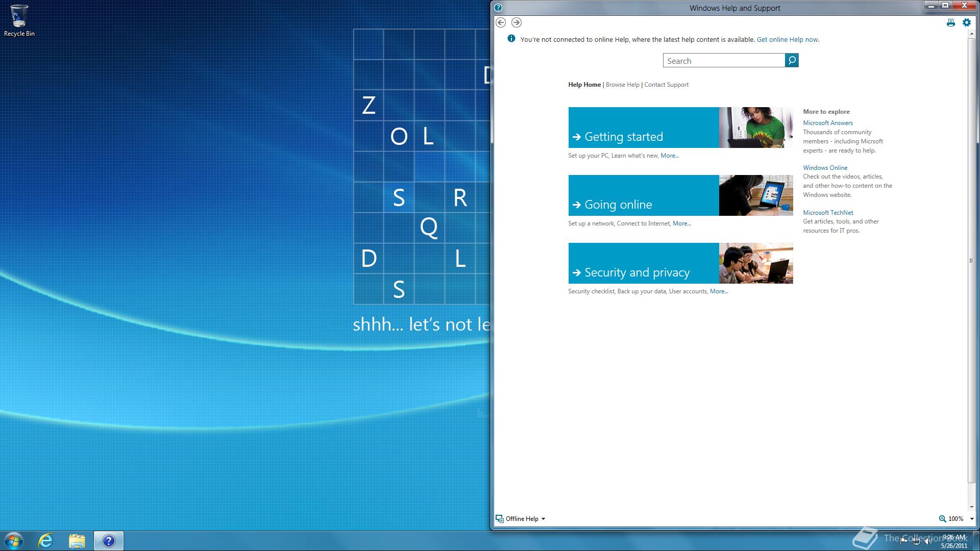Open Browse Help

tap(622, 85)
